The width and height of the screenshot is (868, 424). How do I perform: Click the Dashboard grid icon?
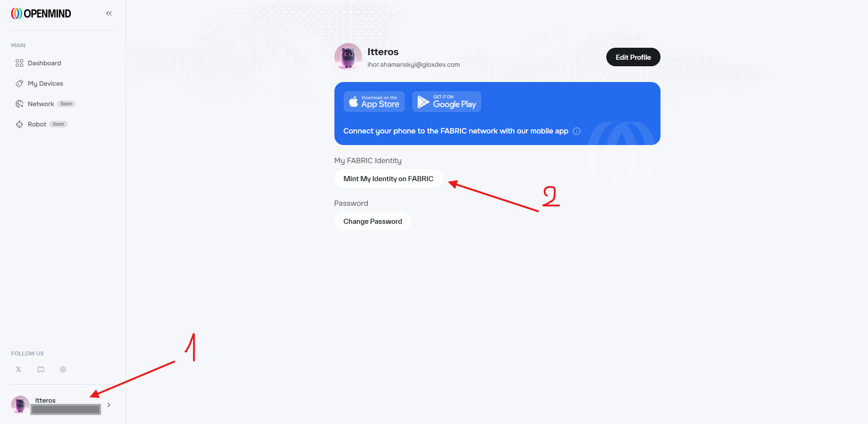[19, 63]
